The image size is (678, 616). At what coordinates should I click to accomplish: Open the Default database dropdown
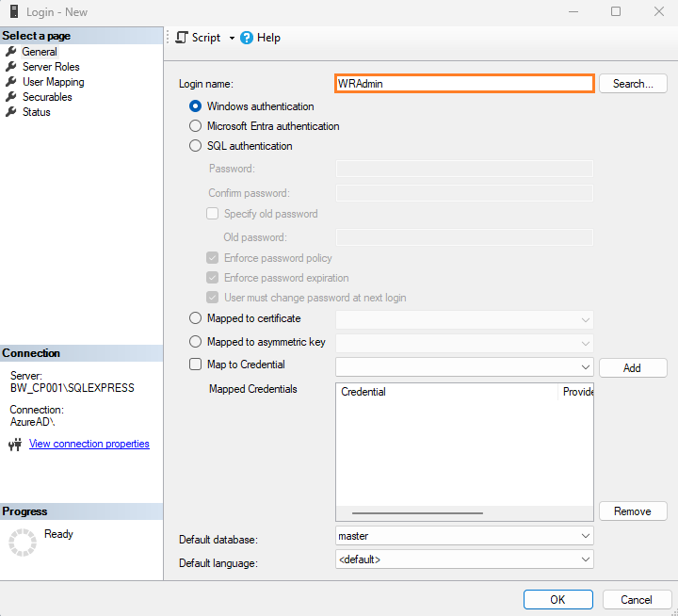coord(464,536)
